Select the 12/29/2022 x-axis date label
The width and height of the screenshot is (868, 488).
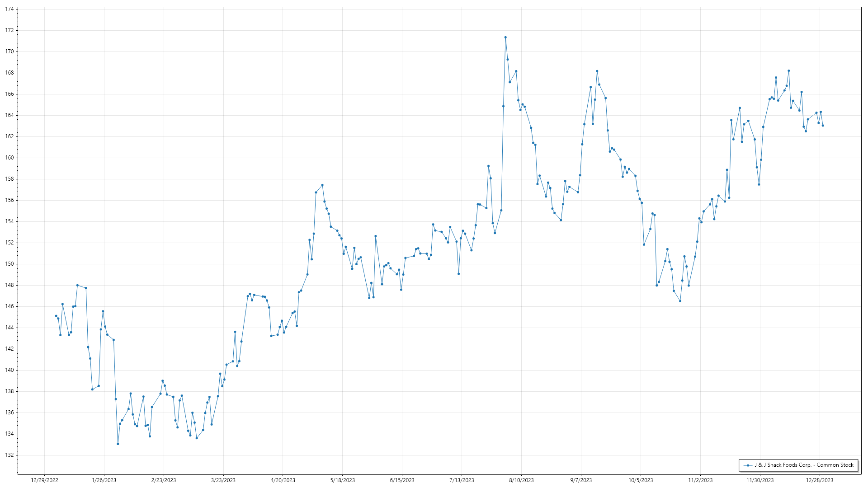[x=44, y=480]
